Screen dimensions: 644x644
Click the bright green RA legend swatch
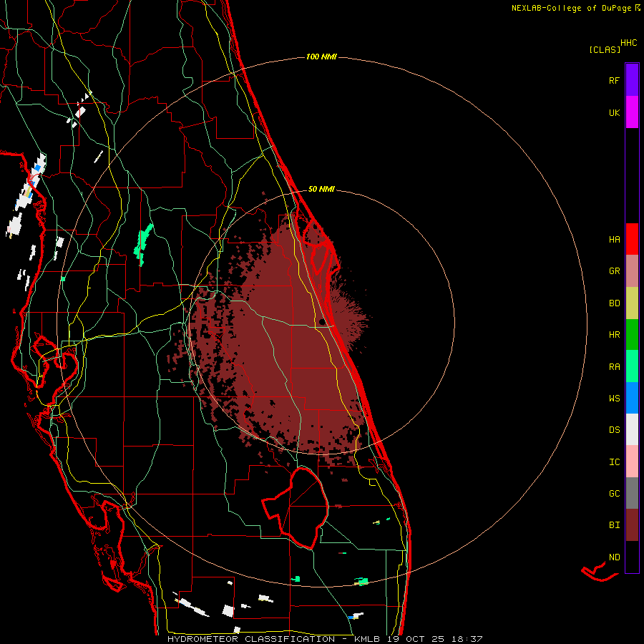click(632, 366)
